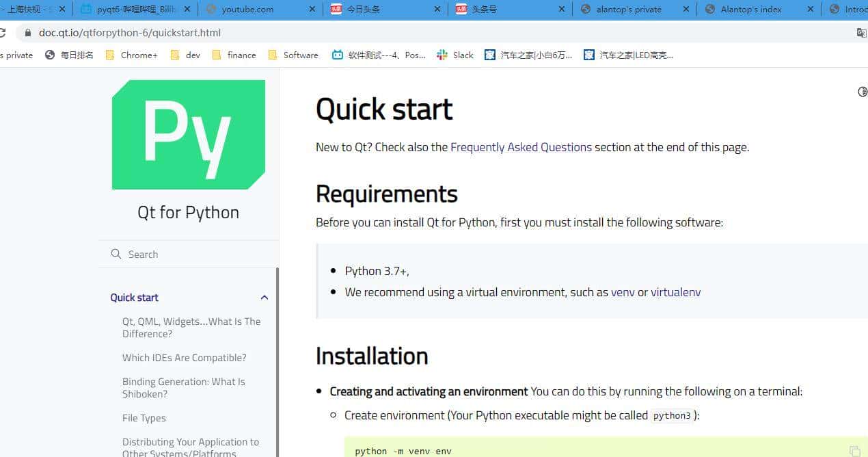Open the virtualenv link
The height and width of the screenshot is (457, 868).
point(675,292)
